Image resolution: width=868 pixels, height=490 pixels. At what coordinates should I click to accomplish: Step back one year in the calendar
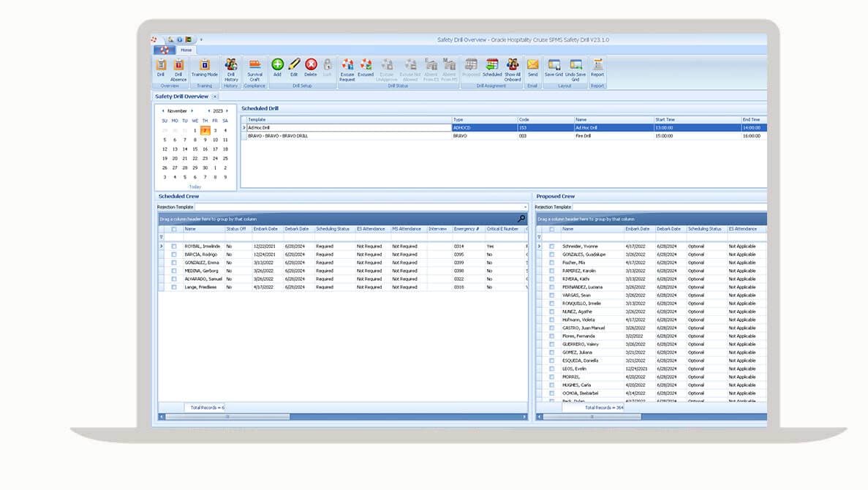[x=208, y=111]
